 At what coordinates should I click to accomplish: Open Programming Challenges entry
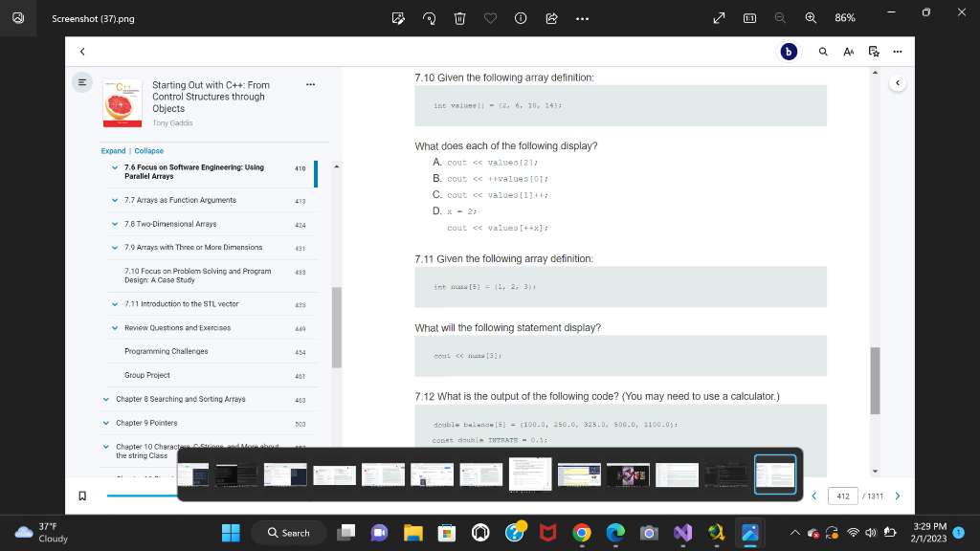167,352
